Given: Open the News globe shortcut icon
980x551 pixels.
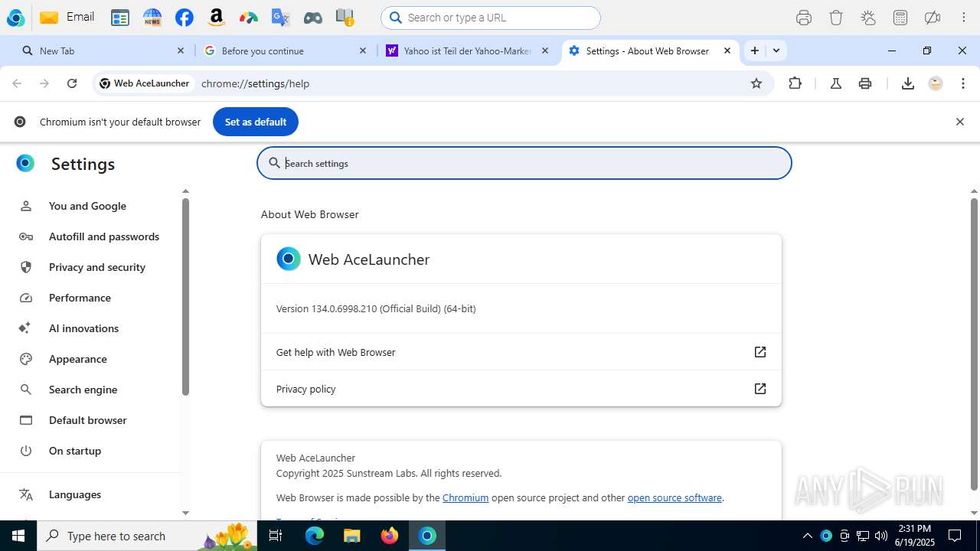Looking at the screenshot, I should 152,18.
